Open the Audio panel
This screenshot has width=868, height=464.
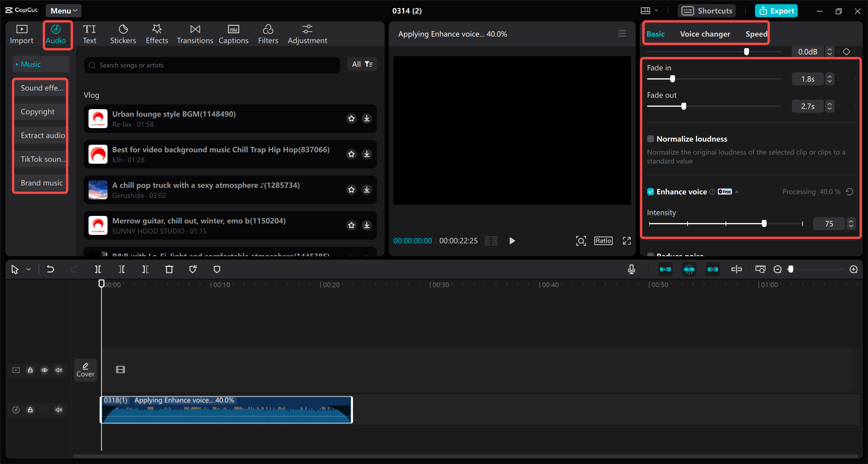point(57,34)
